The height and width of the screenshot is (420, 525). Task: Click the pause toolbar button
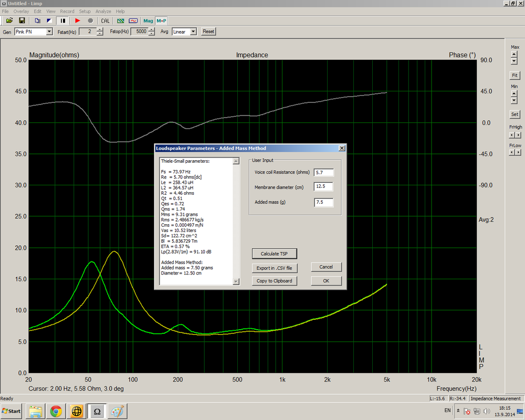[x=62, y=21]
